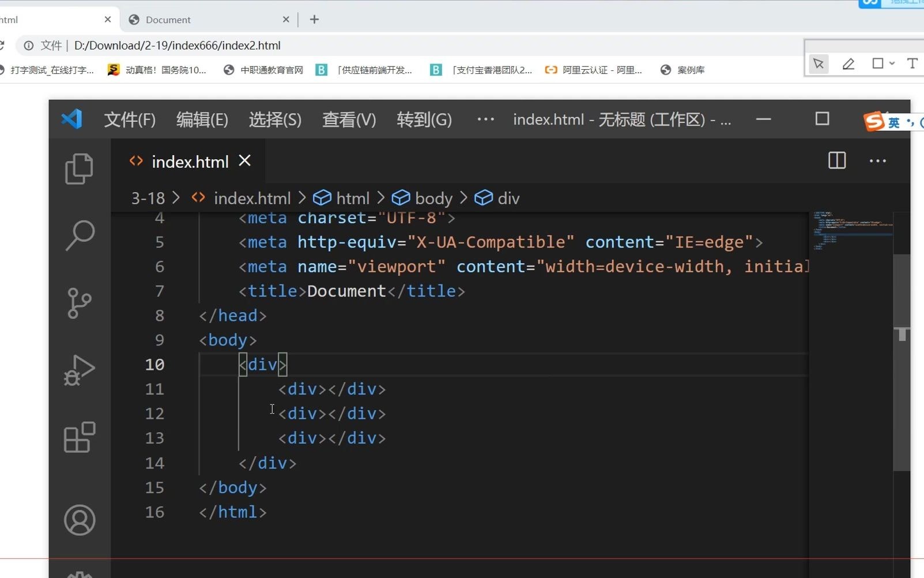
Task: Click the closing html tag on line 16
Action: [233, 512]
